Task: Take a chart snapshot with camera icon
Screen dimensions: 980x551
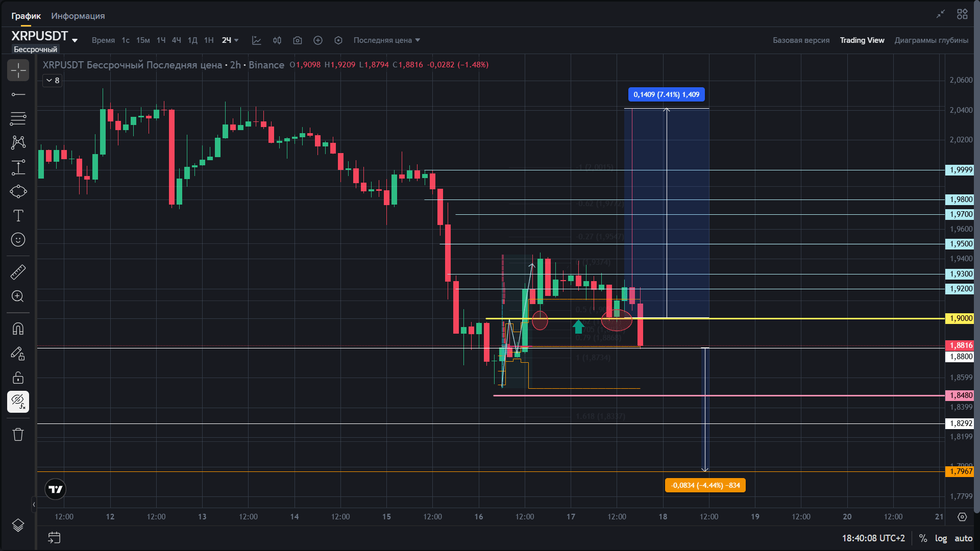Action: (x=297, y=40)
